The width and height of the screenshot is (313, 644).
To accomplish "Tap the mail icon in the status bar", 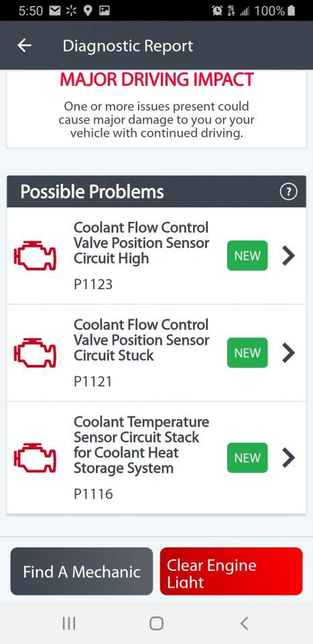I will pyautogui.click(x=55, y=11).
